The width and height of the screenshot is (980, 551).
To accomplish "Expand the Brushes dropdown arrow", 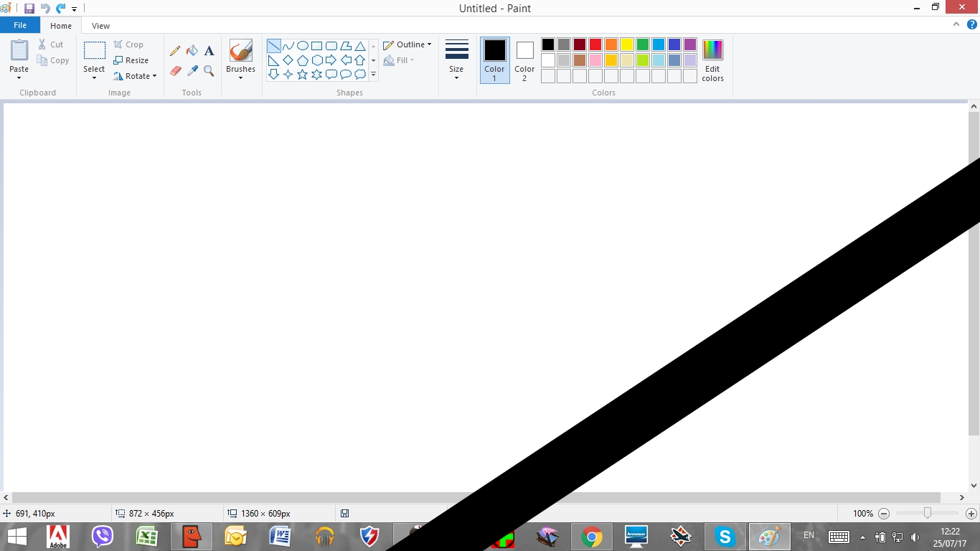I will tap(240, 77).
